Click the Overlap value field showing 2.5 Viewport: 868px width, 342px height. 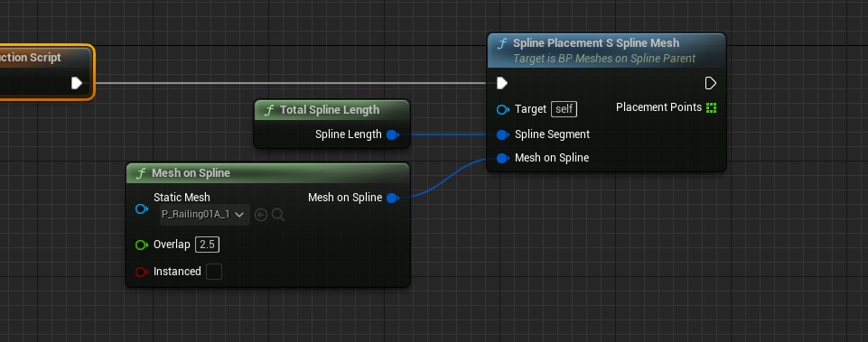(207, 245)
